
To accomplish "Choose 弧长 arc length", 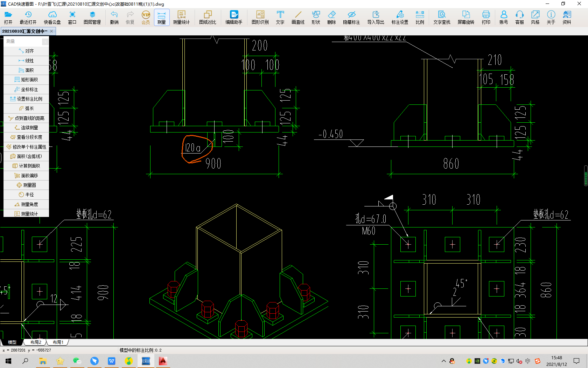I will (26, 108).
